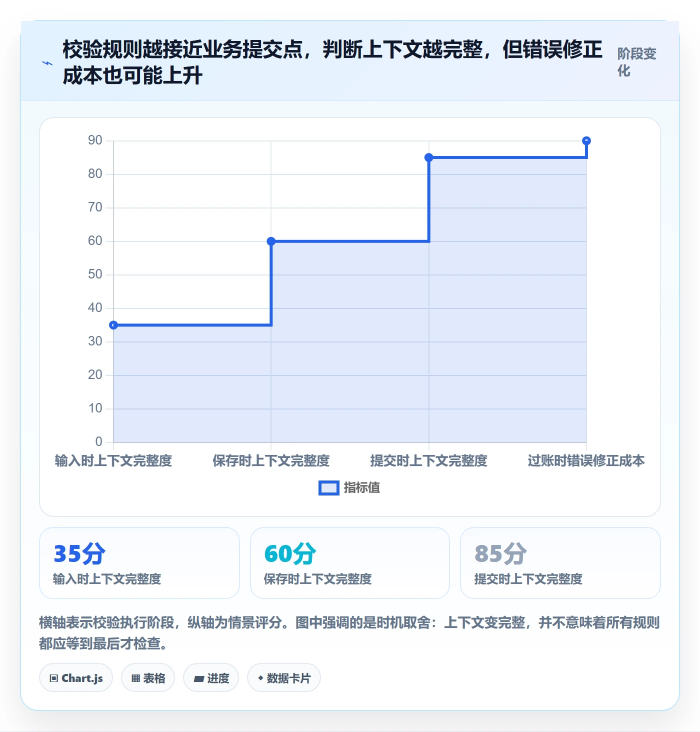Image resolution: width=700 pixels, height=732 pixels.
Task: Click the data point at value 35
Action: pyautogui.click(x=113, y=325)
